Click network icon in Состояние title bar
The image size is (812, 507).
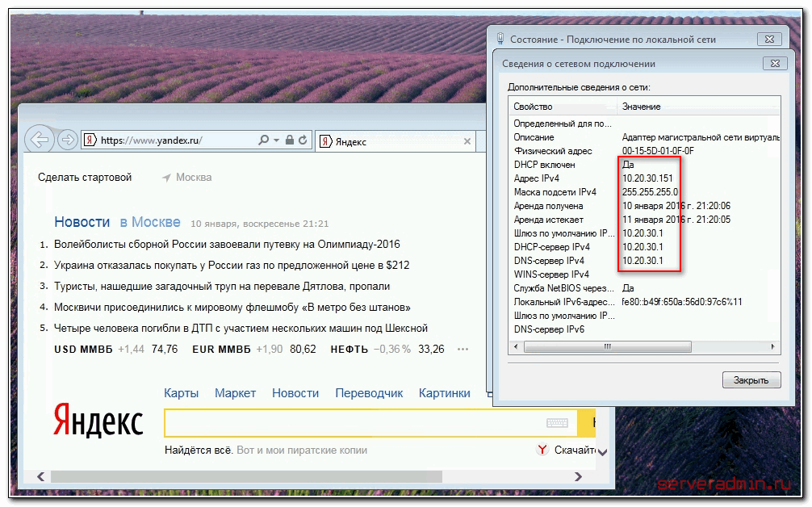[500, 39]
